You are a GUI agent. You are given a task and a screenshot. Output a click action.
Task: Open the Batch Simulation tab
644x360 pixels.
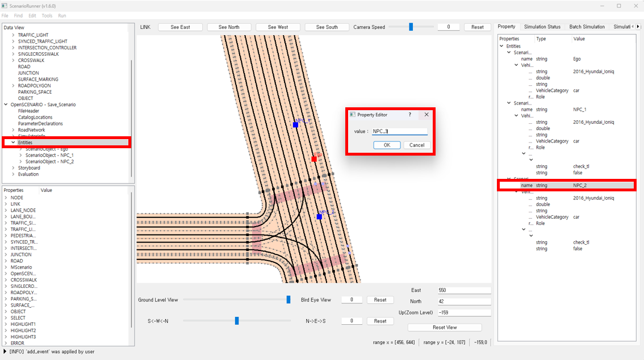pos(587,27)
